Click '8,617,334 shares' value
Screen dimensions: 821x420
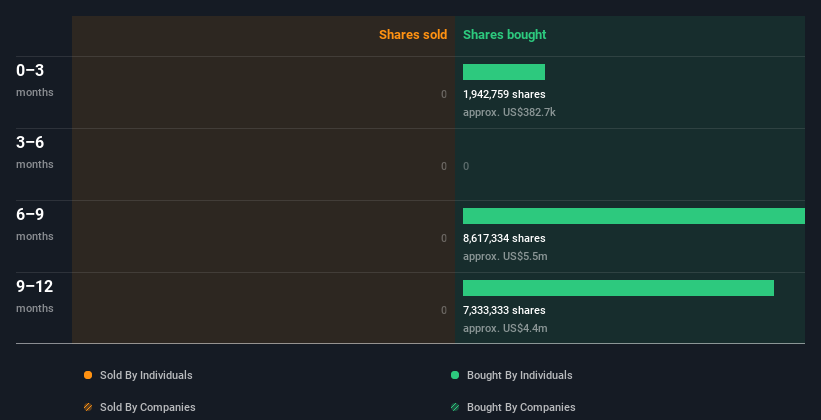coord(504,238)
